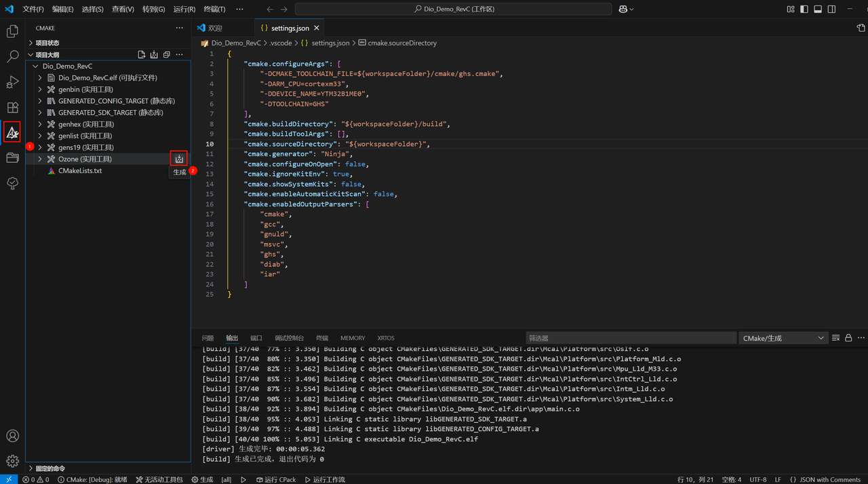Open the Accounts menu
This screenshot has height=484, width=868.
pyautogui.click(x=12, y=436)
